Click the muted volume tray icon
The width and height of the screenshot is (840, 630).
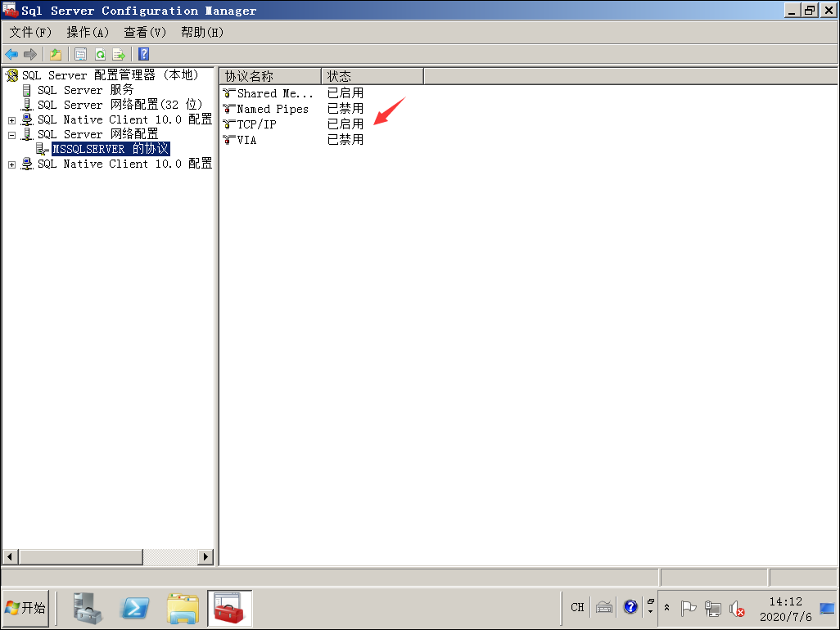(737, 609)
